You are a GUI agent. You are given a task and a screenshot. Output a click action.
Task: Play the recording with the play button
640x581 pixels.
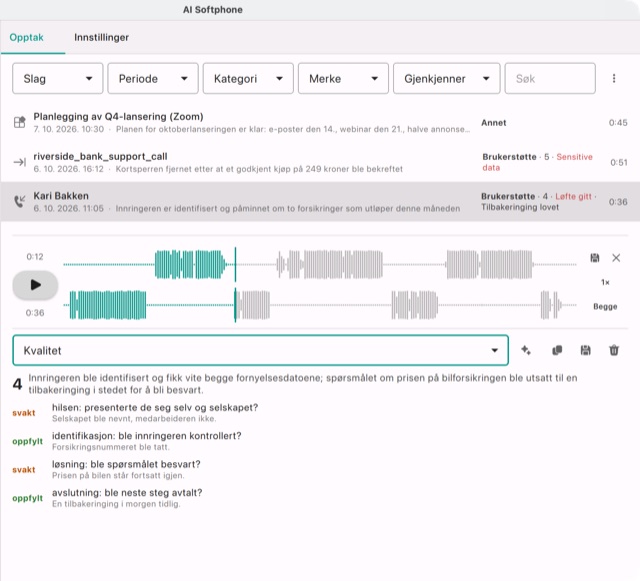pyautogui.click(x=35, y=285)
